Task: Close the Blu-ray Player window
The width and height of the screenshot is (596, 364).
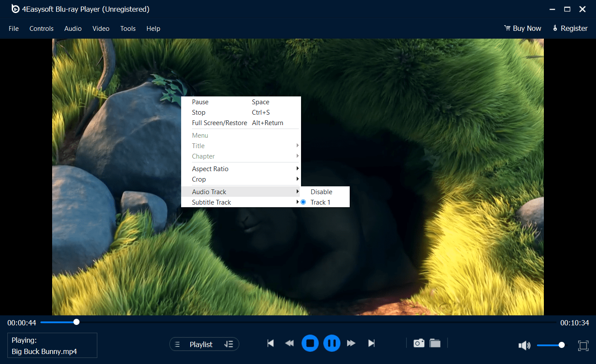Action: tap(583, 9)
